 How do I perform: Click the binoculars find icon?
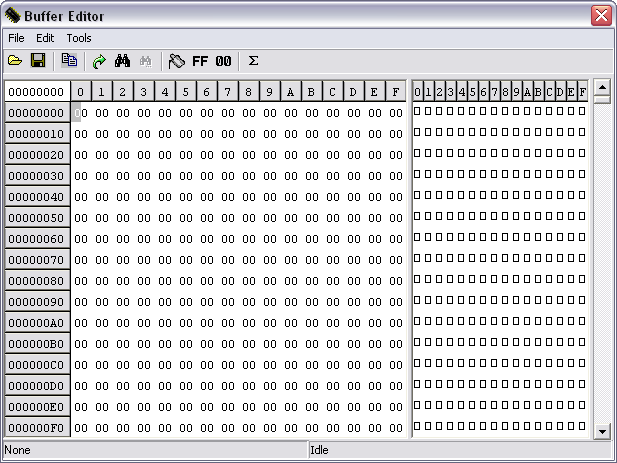(x=123, y=61)
